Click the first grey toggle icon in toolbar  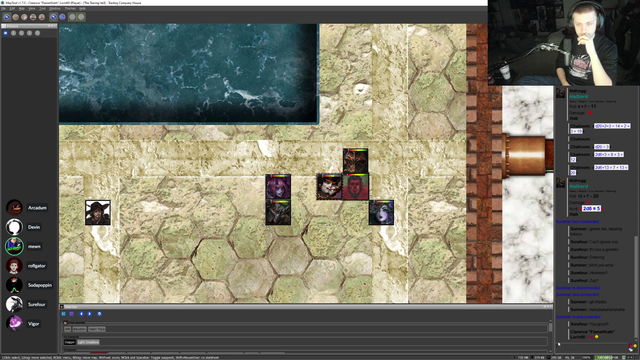tap(72, 17)
